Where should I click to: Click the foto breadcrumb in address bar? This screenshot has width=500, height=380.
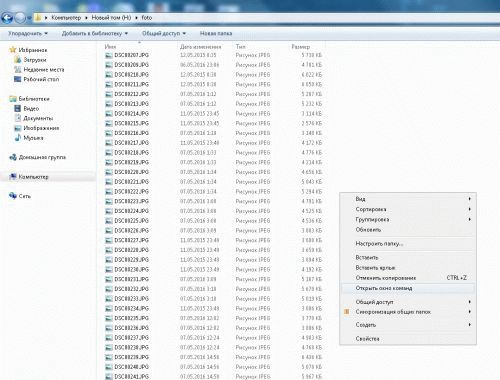(147, 18)
